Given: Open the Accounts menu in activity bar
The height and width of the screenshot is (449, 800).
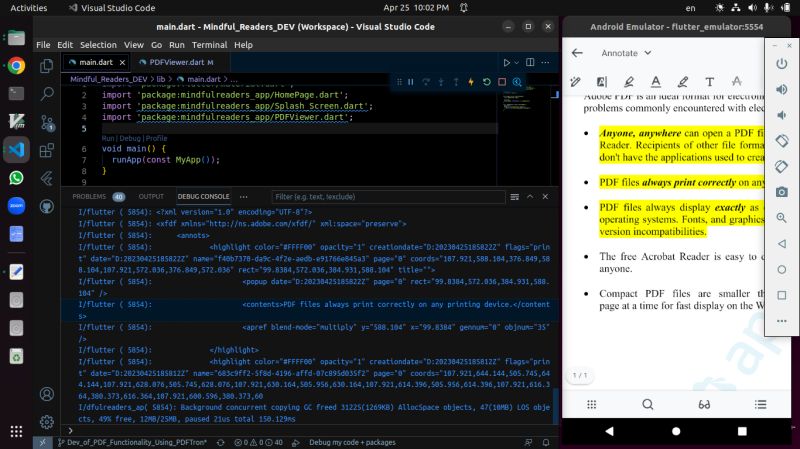Looking at the screenshot, I should click(47, 394).
